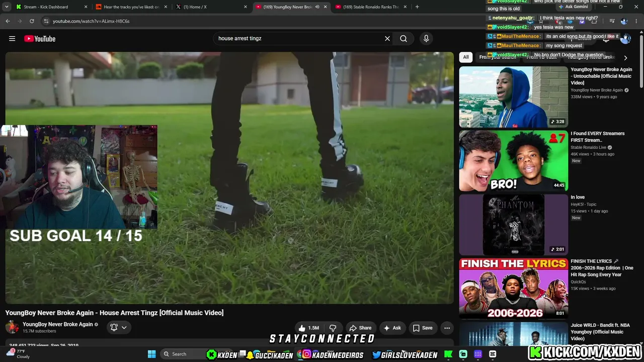644x362 pixels.
Task: Close the YoungBoy Never Broke Again tab
Action: point(326,7)
